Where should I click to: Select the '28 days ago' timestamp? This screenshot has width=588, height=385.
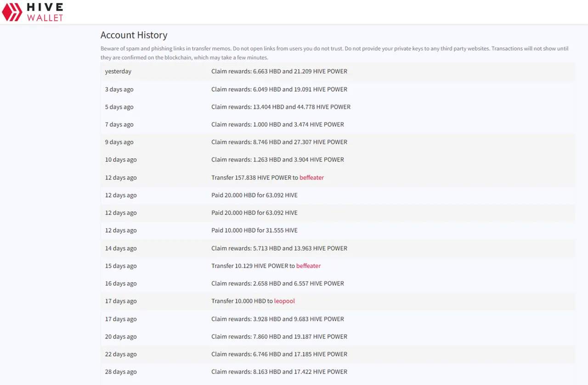121,372
